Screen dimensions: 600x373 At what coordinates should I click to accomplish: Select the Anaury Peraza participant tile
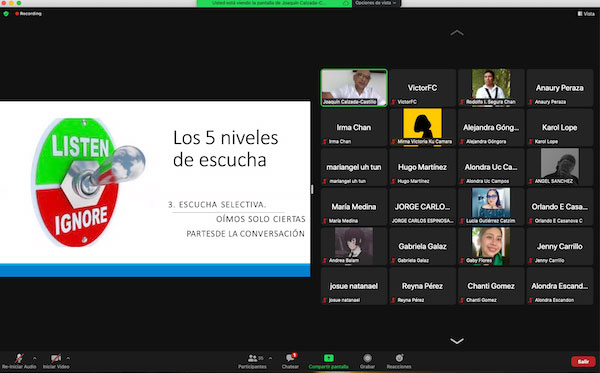(560, 88)
